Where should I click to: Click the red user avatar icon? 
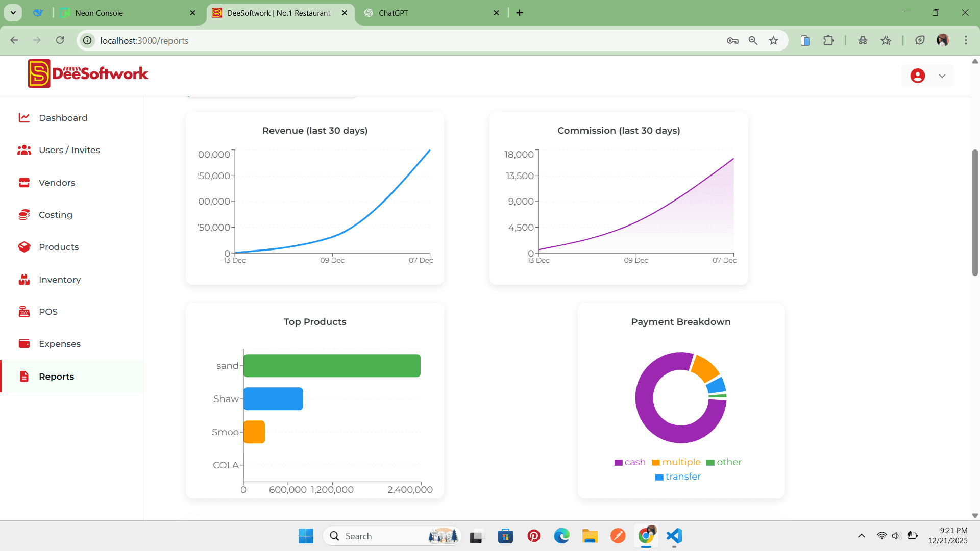[917, 76]
